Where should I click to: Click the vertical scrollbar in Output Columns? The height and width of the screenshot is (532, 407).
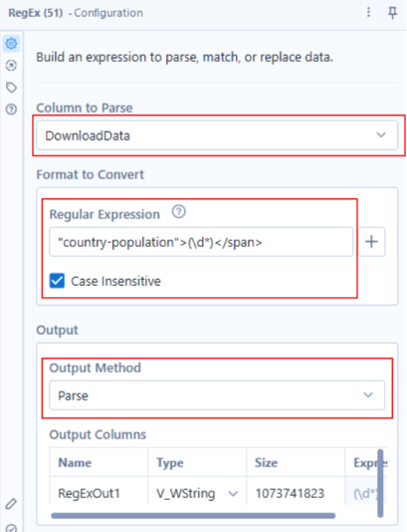click(380, 483)
